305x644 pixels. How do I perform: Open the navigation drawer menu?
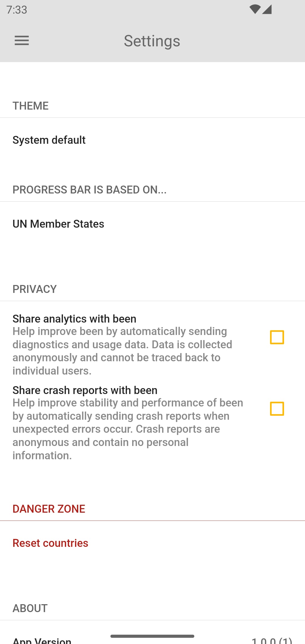[21, 41]
